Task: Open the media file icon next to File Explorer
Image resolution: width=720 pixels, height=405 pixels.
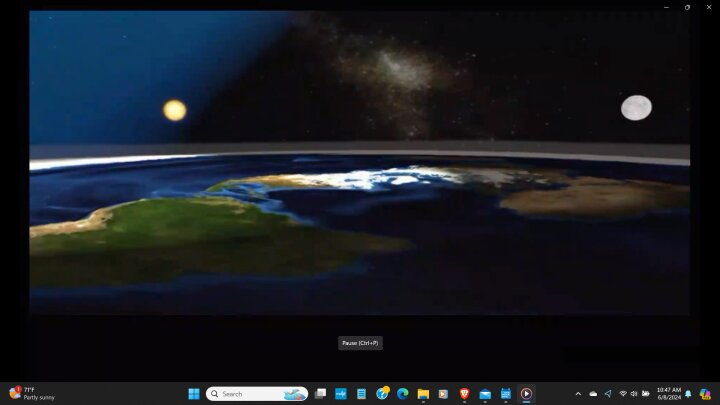Action: 443,394
